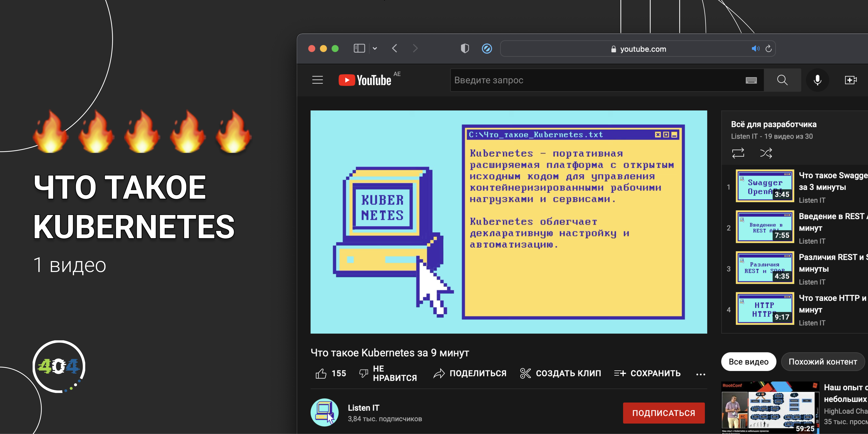Toggle playlist loop repeat

click(x=738, y=153)
